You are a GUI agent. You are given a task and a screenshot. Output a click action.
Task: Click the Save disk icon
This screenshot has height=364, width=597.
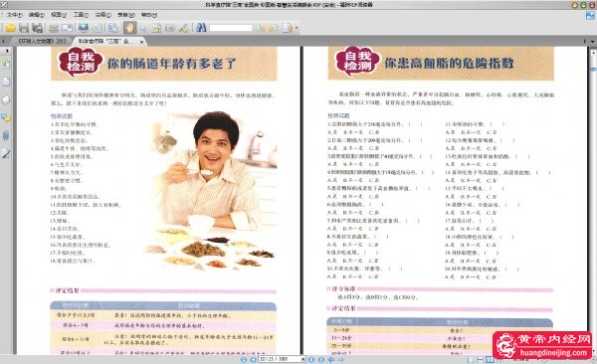24,28
